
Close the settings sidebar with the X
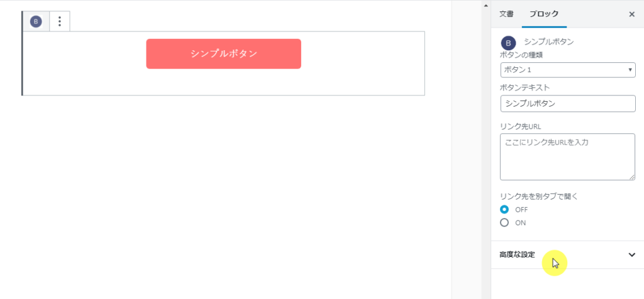pyautogui.click(x=631, y=14)
